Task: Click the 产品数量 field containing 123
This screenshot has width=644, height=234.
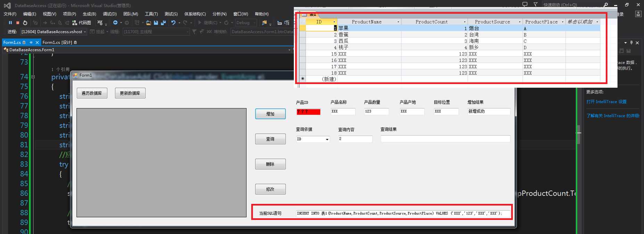Action: (x=376, y=111)
